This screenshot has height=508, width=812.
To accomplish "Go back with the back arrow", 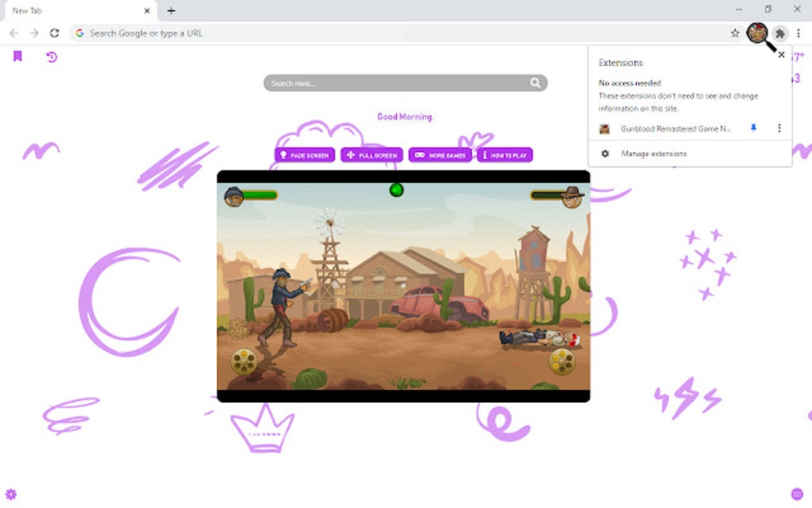I will pos(14,33).
